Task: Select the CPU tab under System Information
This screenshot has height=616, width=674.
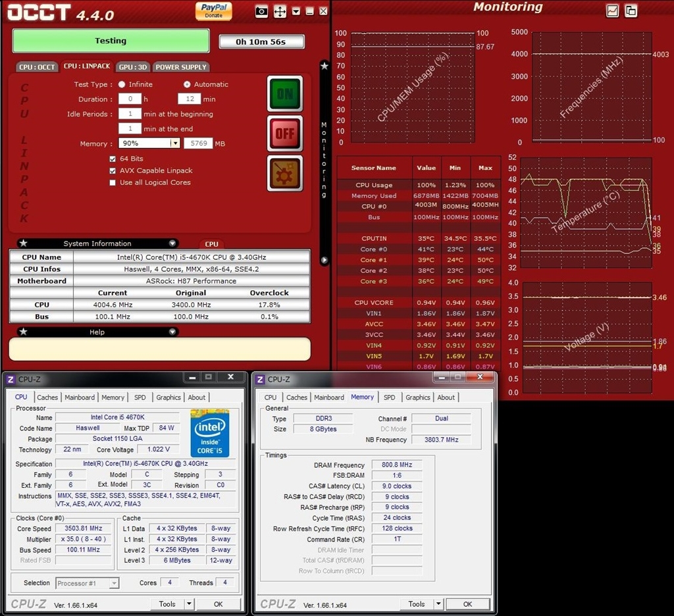Action: pyautogui.click(x=211, y=244)
